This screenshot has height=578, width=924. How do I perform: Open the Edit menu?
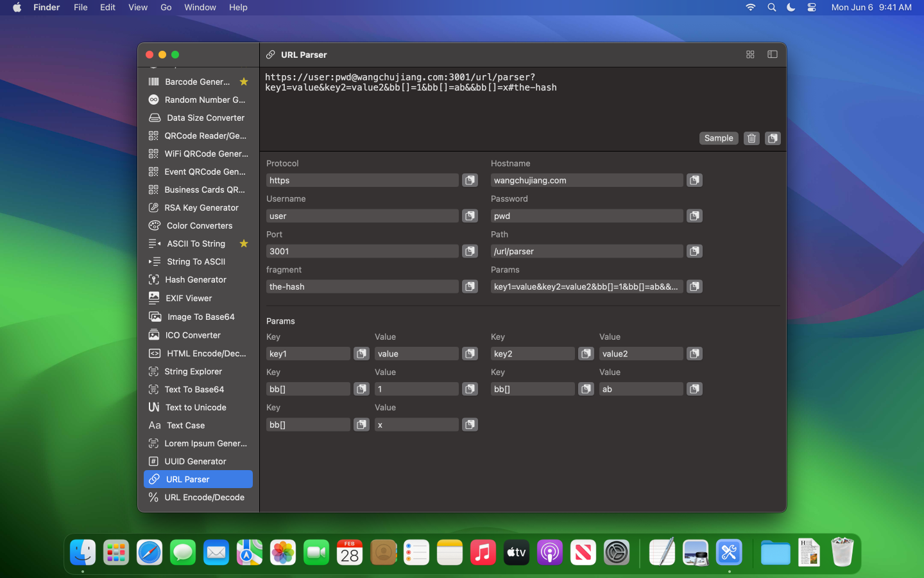pos(108,7)
